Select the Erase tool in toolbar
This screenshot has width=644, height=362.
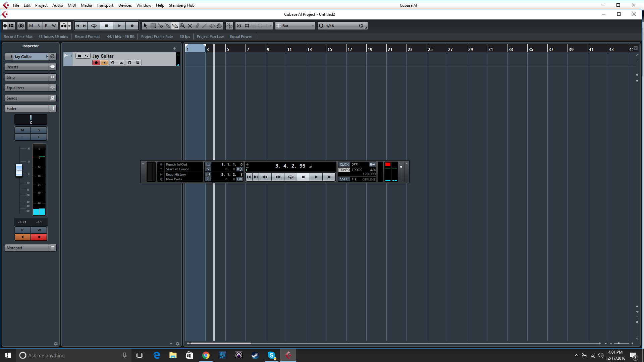coord(175,26)
